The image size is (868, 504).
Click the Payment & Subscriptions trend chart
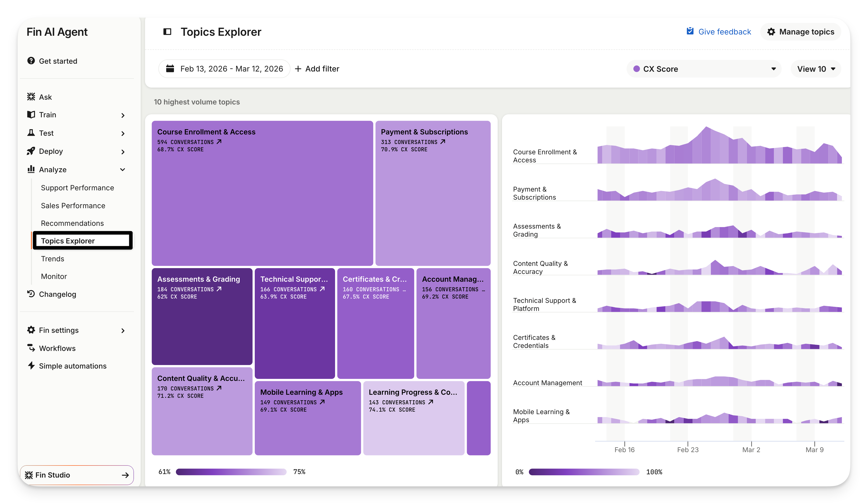pyautogui.click(x=719, y=190)
